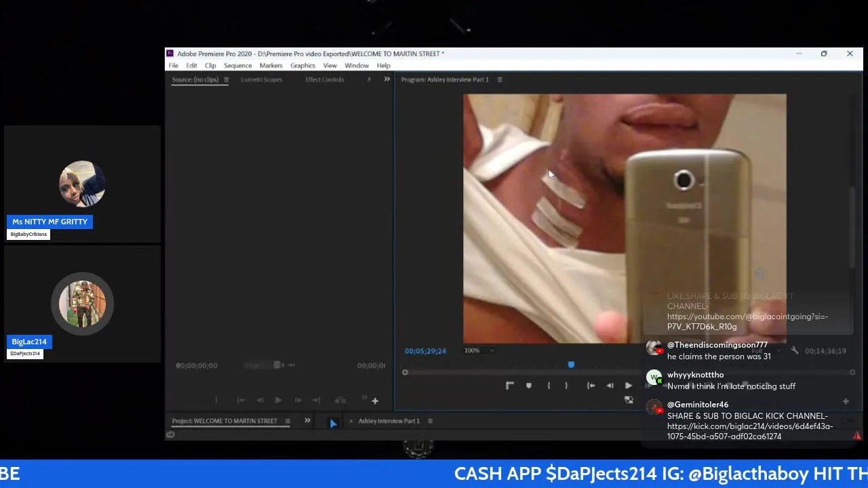Click the Ms NITTY MF GRITTY avatar
Viewport: 868px width, 488px height.
click(x=82, y=184)
